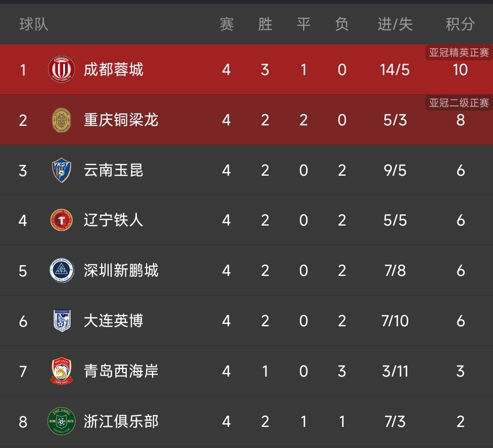
Task: Open team name 云南玉昆
Action: click(x=114, y=170)
